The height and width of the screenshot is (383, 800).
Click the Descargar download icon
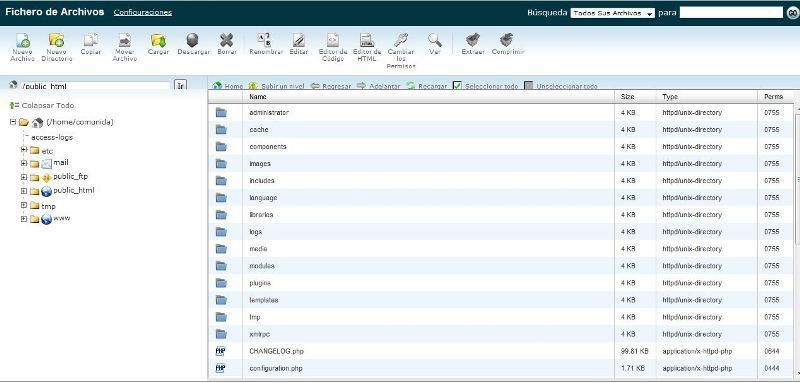tap(192, 41)
